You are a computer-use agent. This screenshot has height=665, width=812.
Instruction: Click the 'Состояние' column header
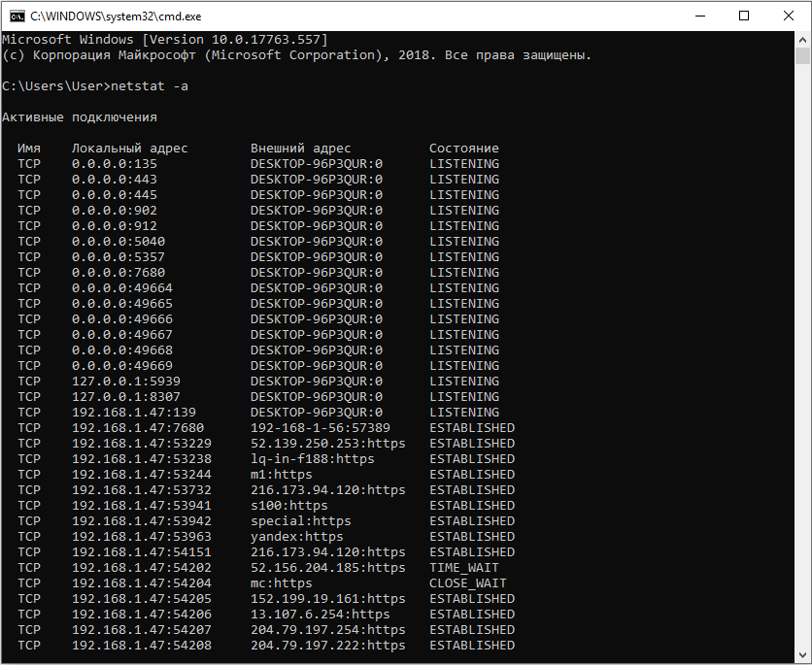click(463, 149)
